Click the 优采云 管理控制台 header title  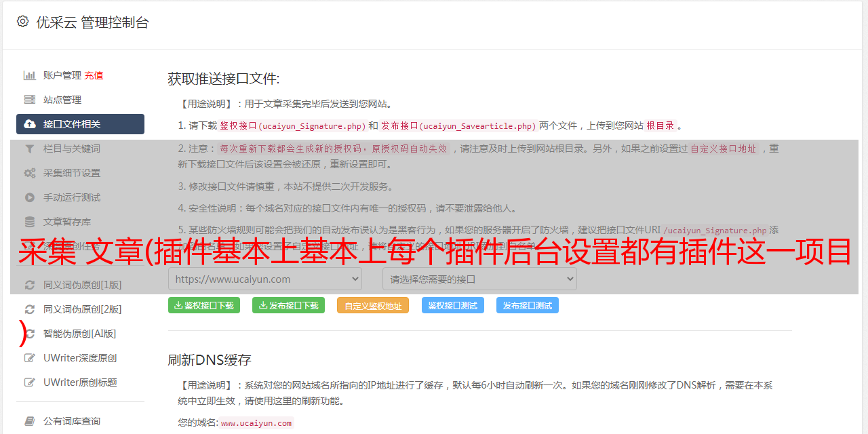coord(93,22)
